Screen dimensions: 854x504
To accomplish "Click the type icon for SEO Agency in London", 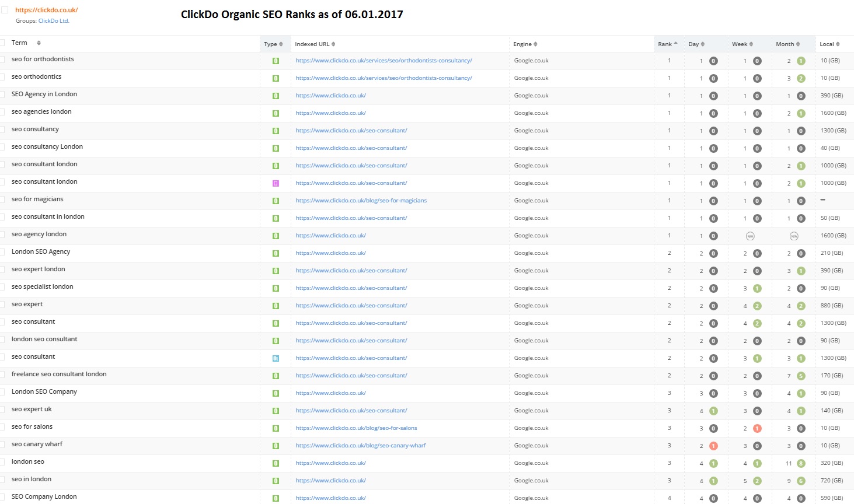I will (276, 96).
